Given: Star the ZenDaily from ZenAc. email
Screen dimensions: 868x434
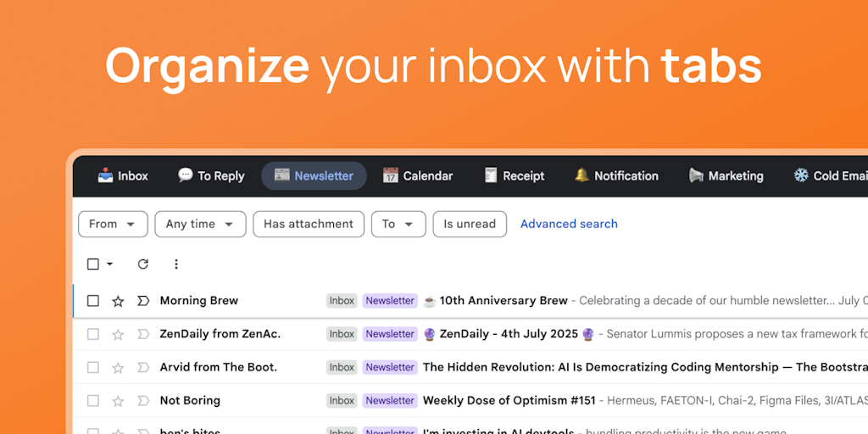Looking at the screenshot, I should [x=118, y=334].
